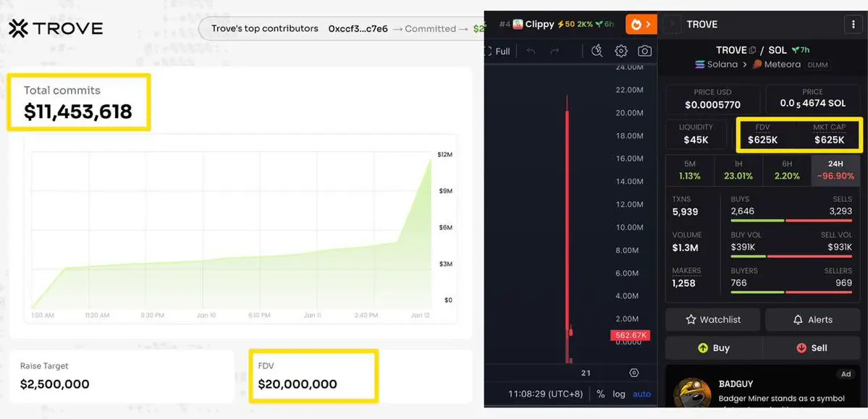Screen dimensions: 868x419
Task: Click the Raise Target $2,500,000 card
Action: pyautogui.click(x=122, y=376)
